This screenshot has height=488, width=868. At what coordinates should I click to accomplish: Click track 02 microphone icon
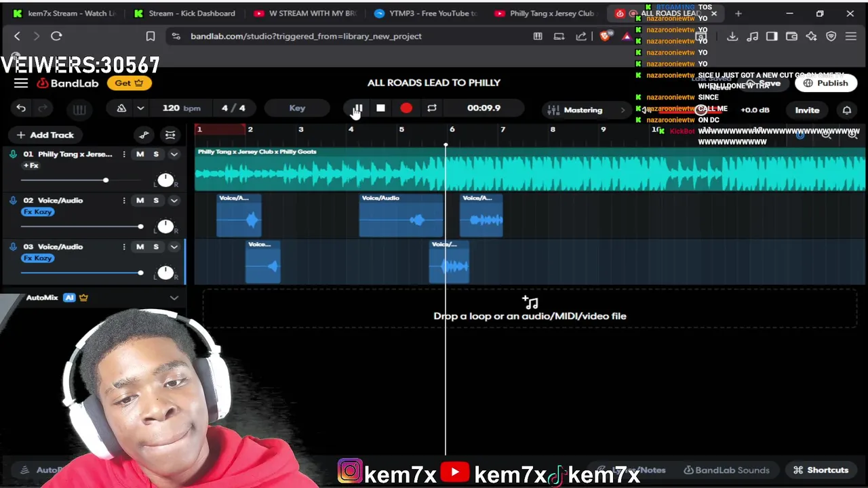[x=13, y=201]
